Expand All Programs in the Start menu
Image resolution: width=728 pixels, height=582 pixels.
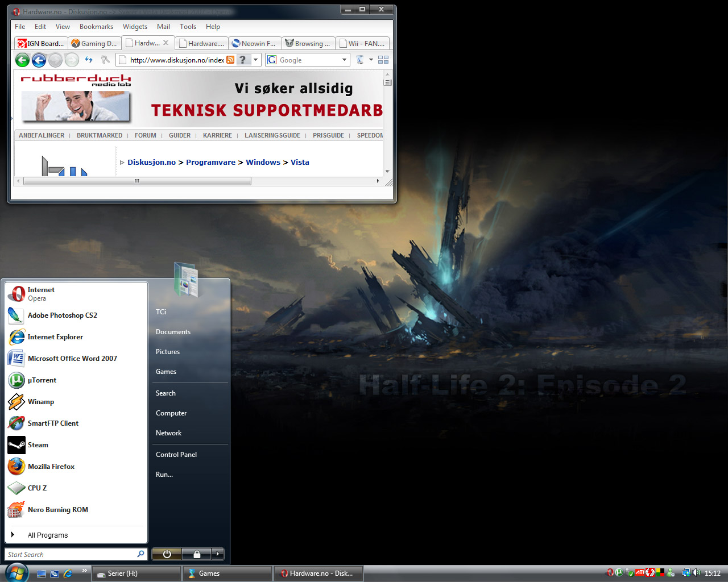tap(76, 535)
